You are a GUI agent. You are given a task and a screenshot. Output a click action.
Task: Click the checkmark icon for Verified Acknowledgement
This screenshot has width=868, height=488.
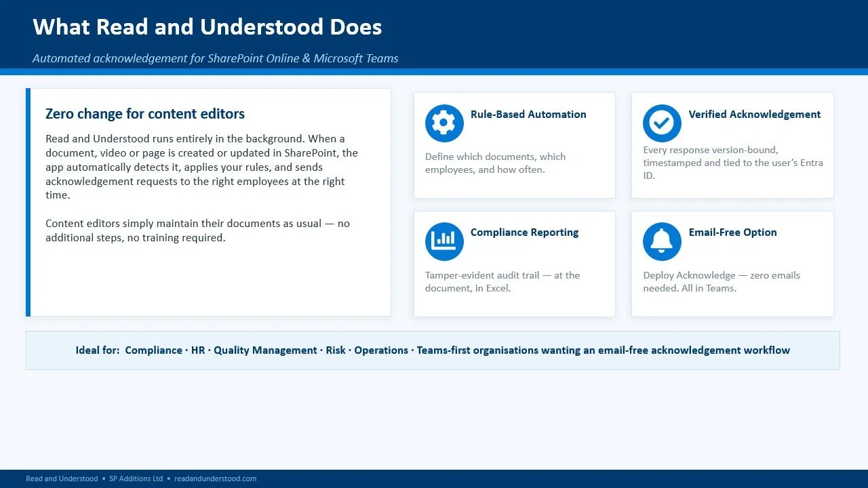[662, 123]
